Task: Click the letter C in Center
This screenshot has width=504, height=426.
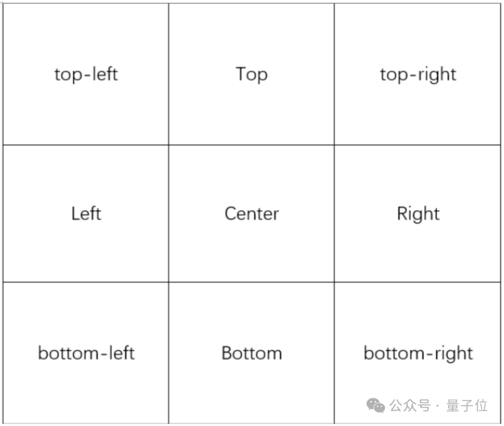Action: pos(231,214)
